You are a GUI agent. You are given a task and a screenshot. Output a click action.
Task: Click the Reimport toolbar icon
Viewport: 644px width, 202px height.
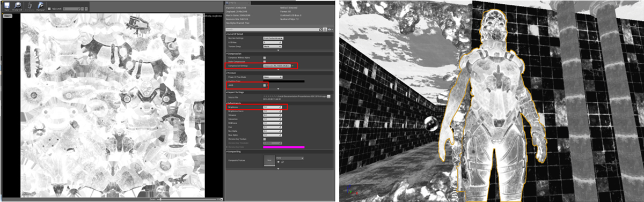41,6
